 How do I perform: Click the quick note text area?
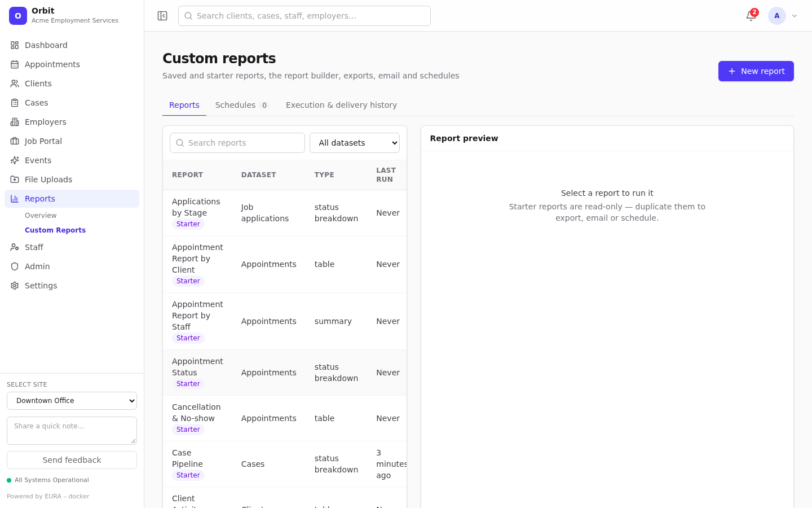coord(72,431)
